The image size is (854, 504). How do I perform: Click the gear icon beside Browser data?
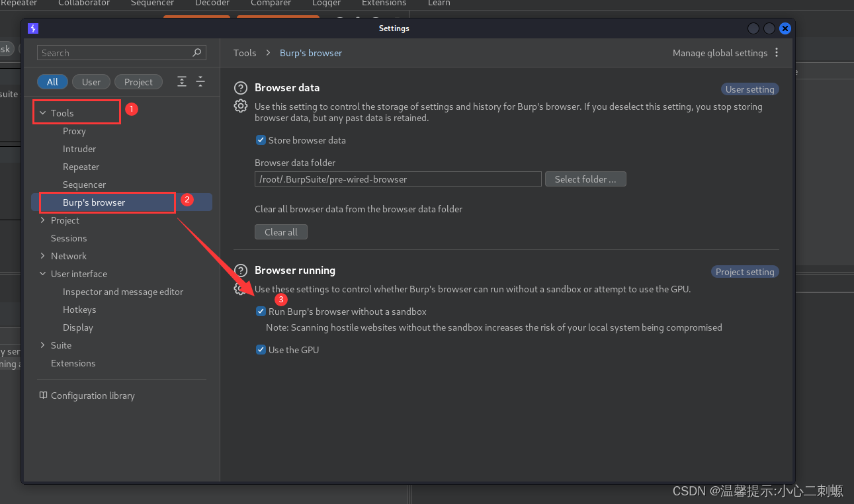click(x=241, y=106)
